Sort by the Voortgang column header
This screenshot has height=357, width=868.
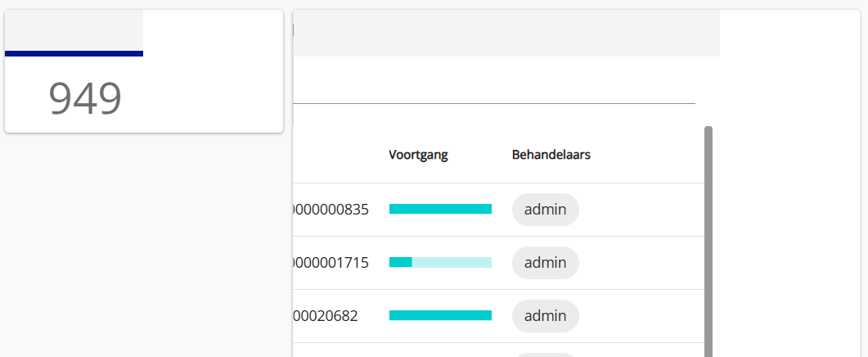pos(418,155)
